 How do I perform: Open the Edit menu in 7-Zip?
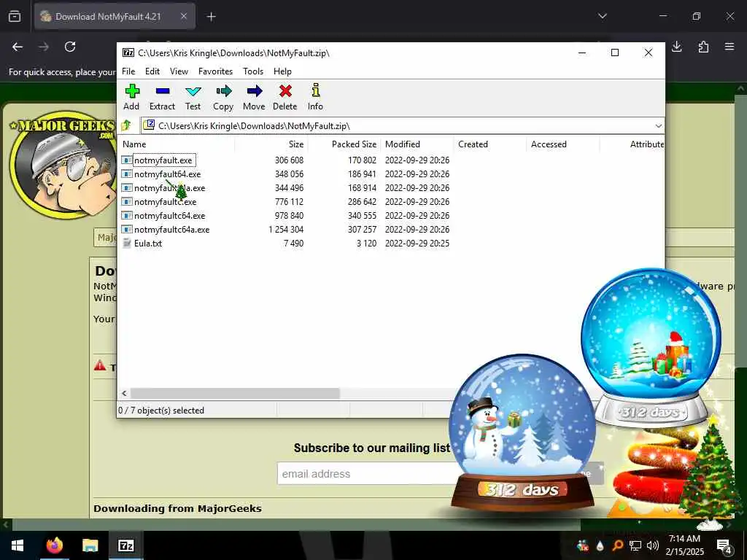tap(152, 71)
